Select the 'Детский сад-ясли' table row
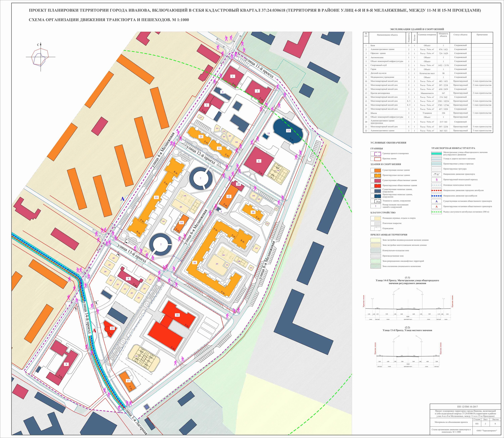 [428, 73]
